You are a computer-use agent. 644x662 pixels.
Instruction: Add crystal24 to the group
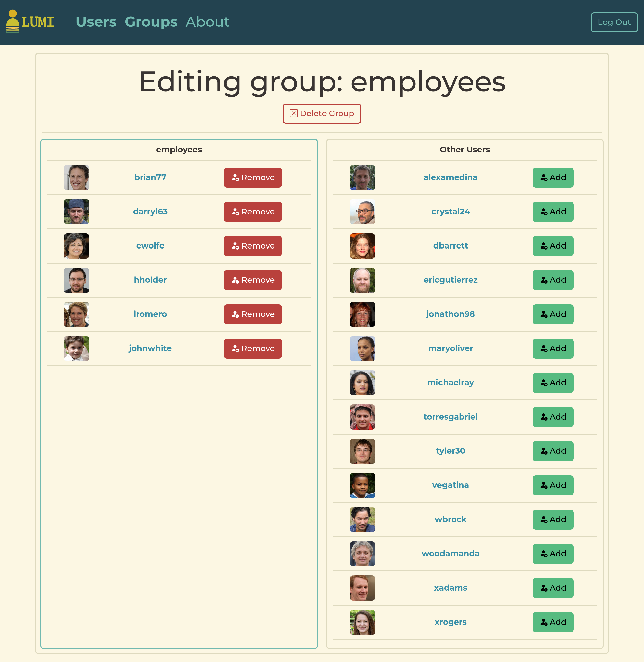click(x=553, y=212)
